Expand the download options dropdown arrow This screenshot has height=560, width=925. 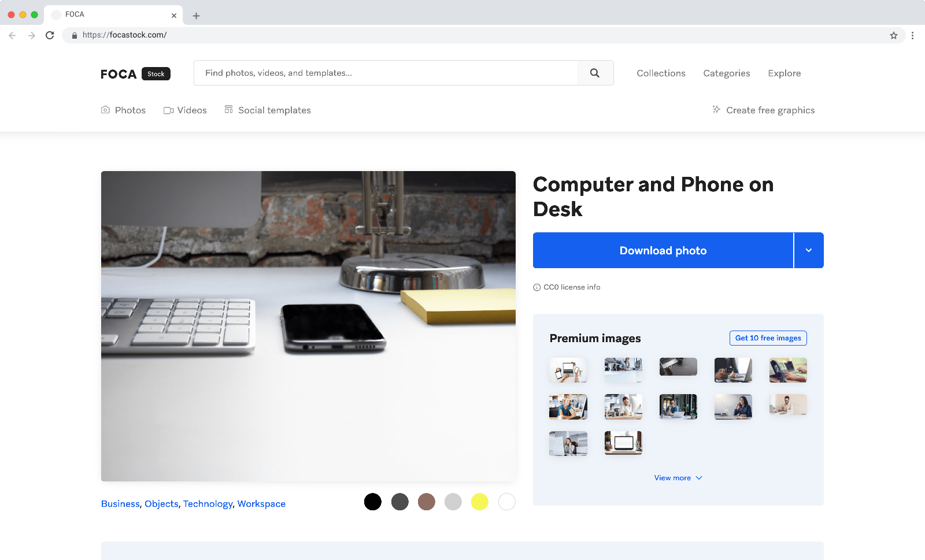pyautogui.click(x=808, y=250)
